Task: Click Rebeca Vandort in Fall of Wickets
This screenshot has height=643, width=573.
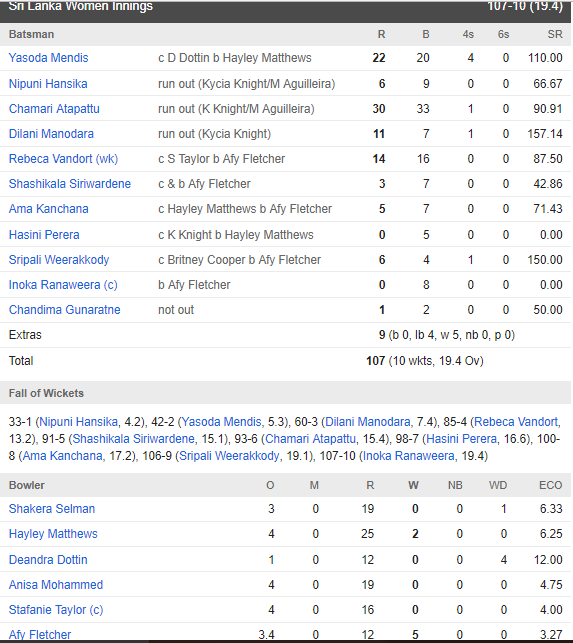Action: click(516, 422)
